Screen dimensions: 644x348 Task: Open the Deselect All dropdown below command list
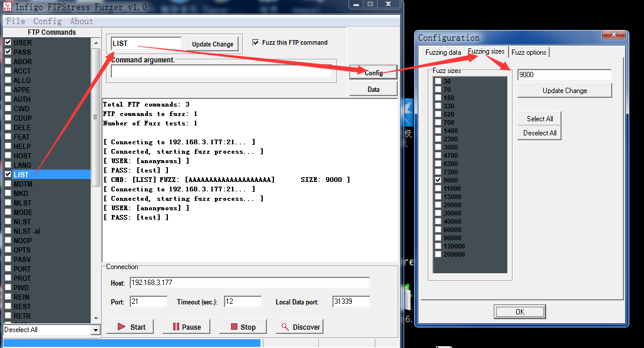click(x=95, y=330)
